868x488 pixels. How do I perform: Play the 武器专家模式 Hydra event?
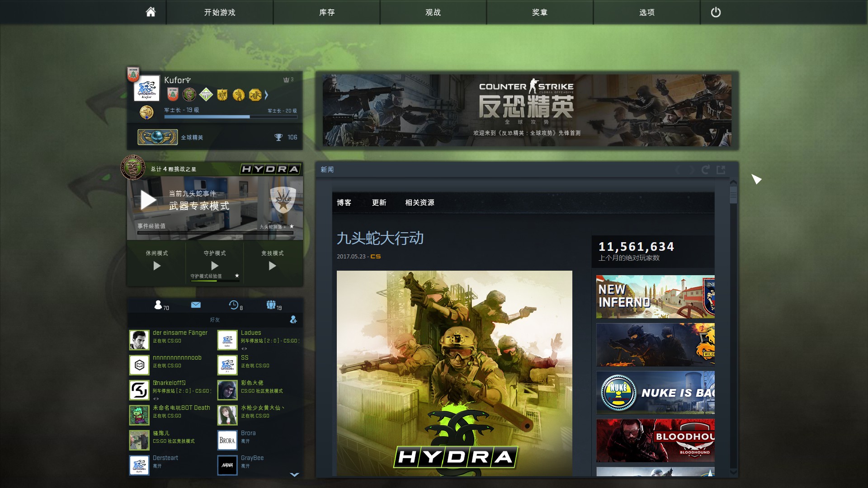[148, 200]
